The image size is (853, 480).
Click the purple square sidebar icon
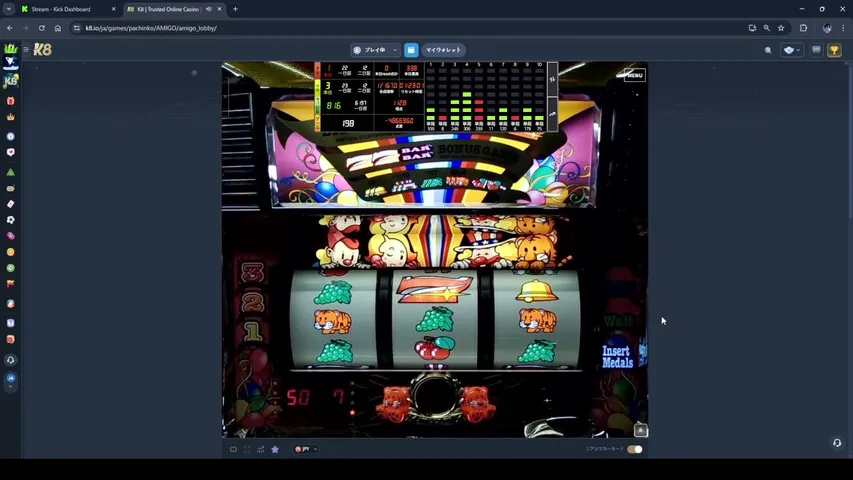[10, 323]
